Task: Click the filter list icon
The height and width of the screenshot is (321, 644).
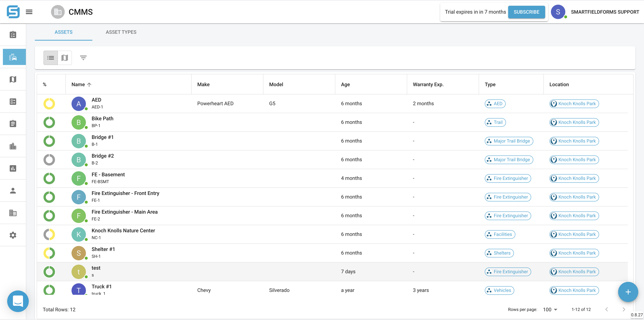Action: (83, 58)
